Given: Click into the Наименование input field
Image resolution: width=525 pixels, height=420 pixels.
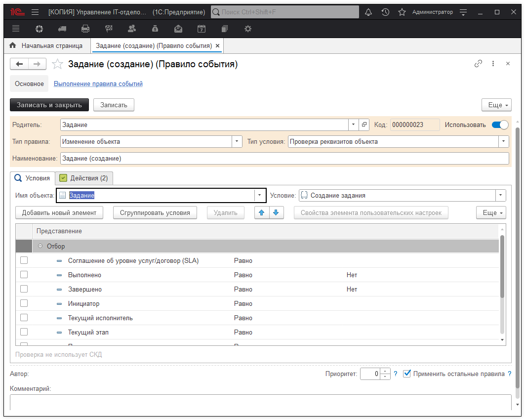Looking at the screenshot, I should click(284, 159).
